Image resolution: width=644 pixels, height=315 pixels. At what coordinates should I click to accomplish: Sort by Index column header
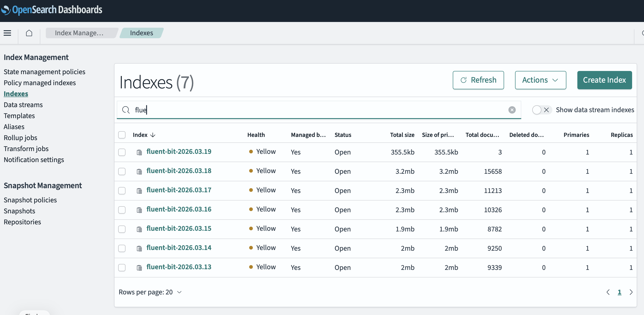[x=144, y=135]
